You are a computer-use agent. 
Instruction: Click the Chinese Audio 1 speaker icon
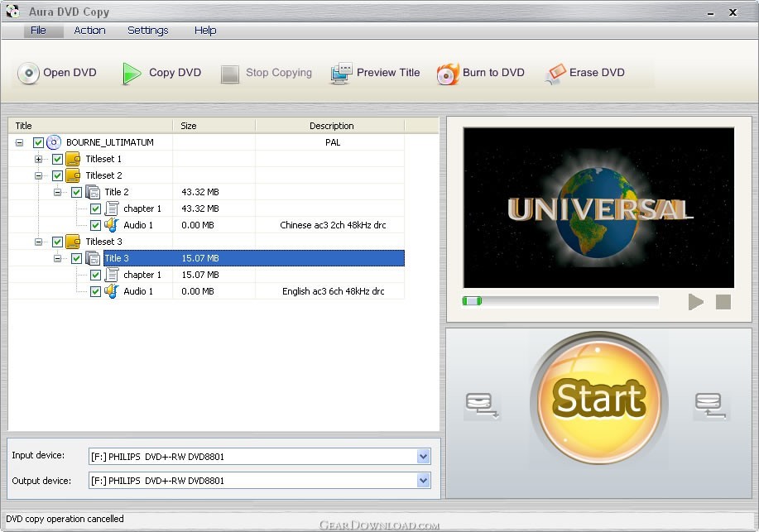112,225
